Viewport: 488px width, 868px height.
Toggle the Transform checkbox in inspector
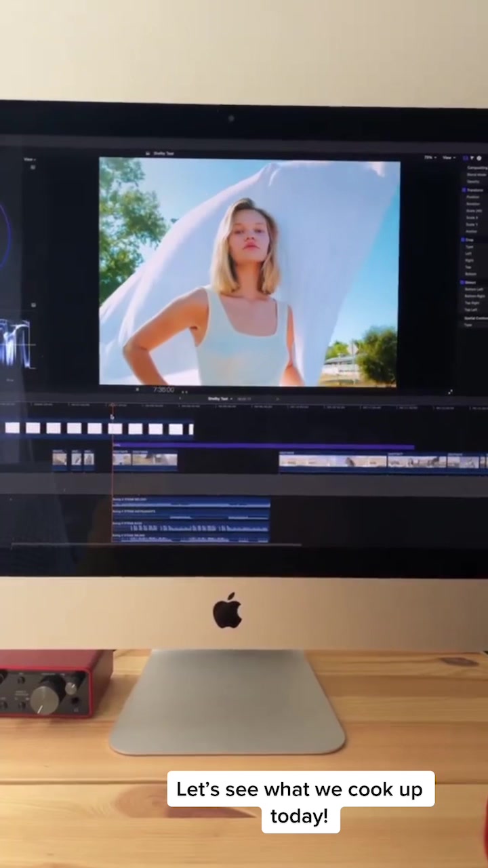pos(463,191)
